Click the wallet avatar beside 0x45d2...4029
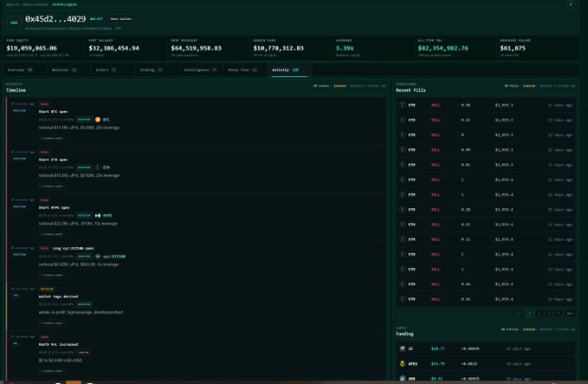This screenshot has width=588, height=384. pyautogui.click(x=14, y=23)
